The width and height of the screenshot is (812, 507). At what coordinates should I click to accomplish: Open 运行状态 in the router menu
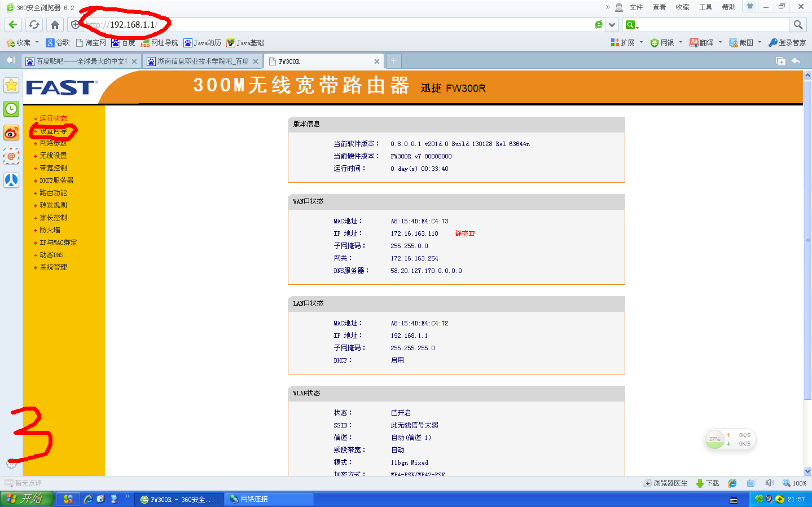click(53, 118)
